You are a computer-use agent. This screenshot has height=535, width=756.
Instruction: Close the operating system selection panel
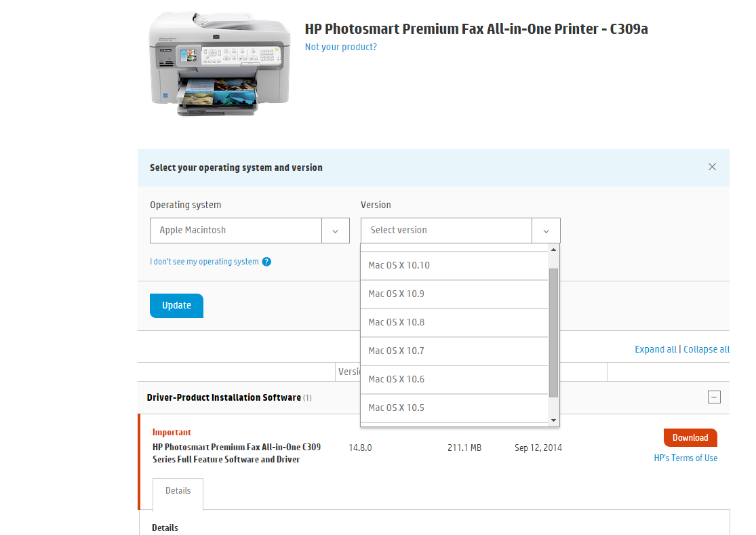(712, 166)
